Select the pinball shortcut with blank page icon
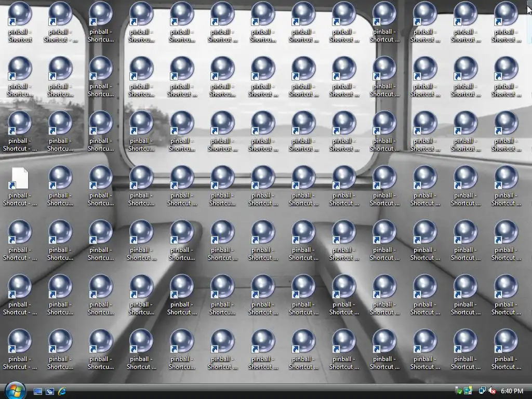Screen dimensions: 532x399 click(x=20, y=187)
